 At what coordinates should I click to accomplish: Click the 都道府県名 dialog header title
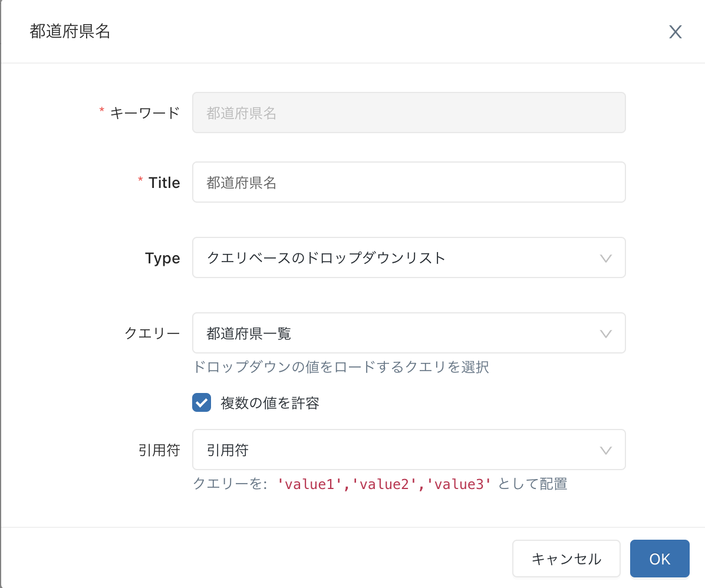tap(70, 32)
